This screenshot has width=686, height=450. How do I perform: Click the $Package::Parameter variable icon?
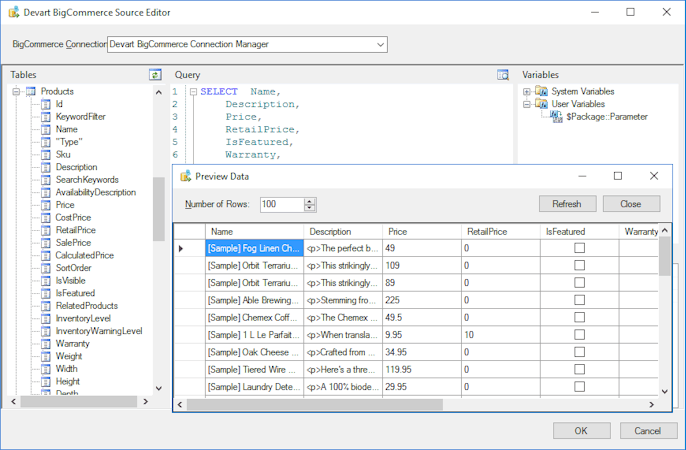(x=556, y=117)
